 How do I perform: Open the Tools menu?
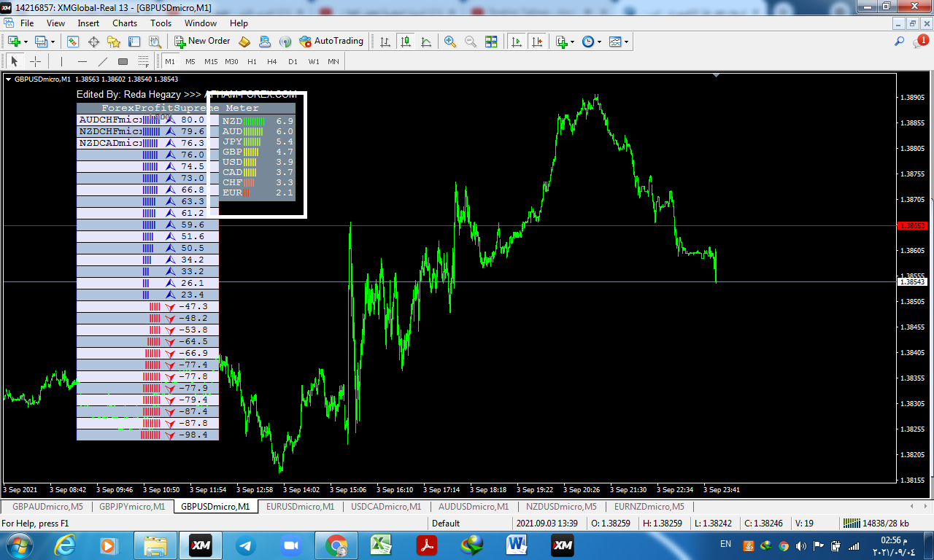(x=161, y=23)
